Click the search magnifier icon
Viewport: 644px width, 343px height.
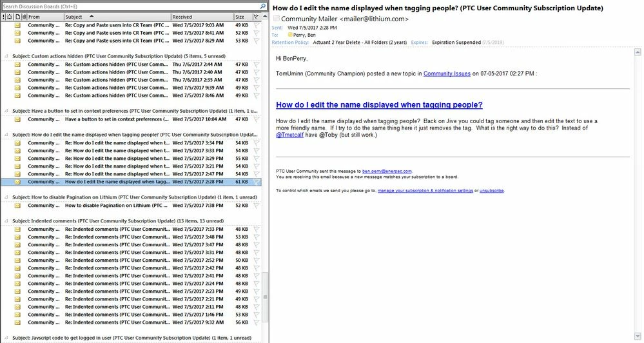pos(263,6)
